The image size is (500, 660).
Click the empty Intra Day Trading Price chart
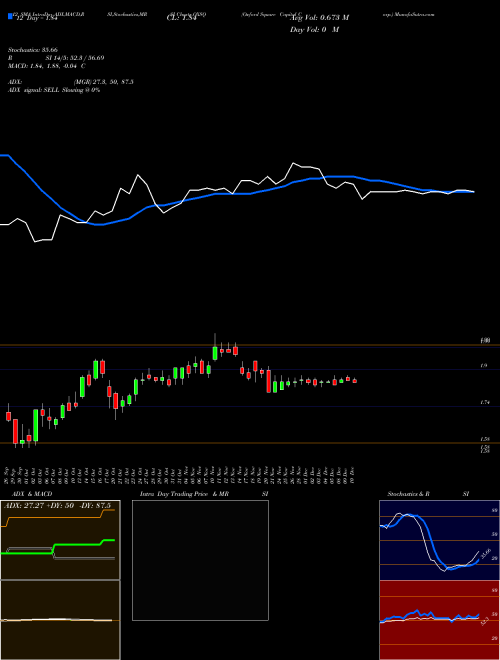[x=200, y=560]
